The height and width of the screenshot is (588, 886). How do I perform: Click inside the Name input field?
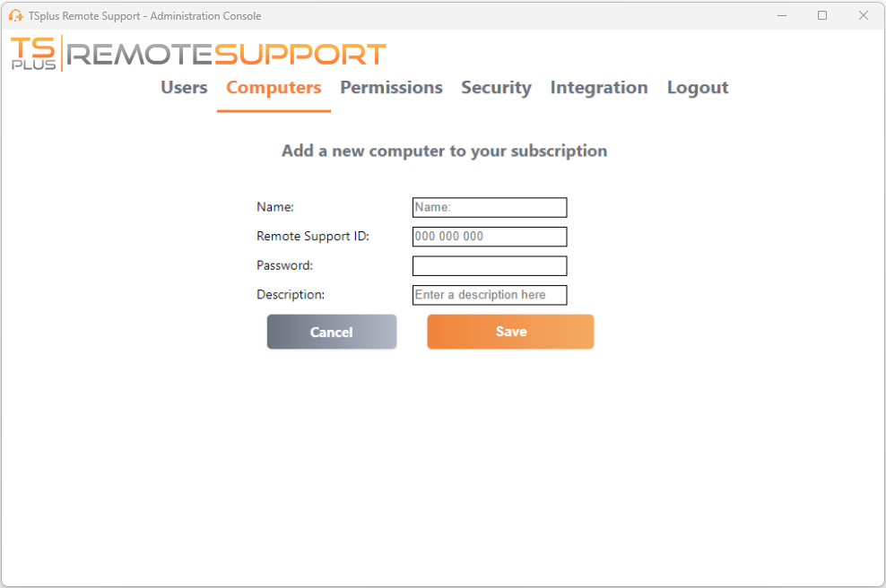click(x=489, y=207)
